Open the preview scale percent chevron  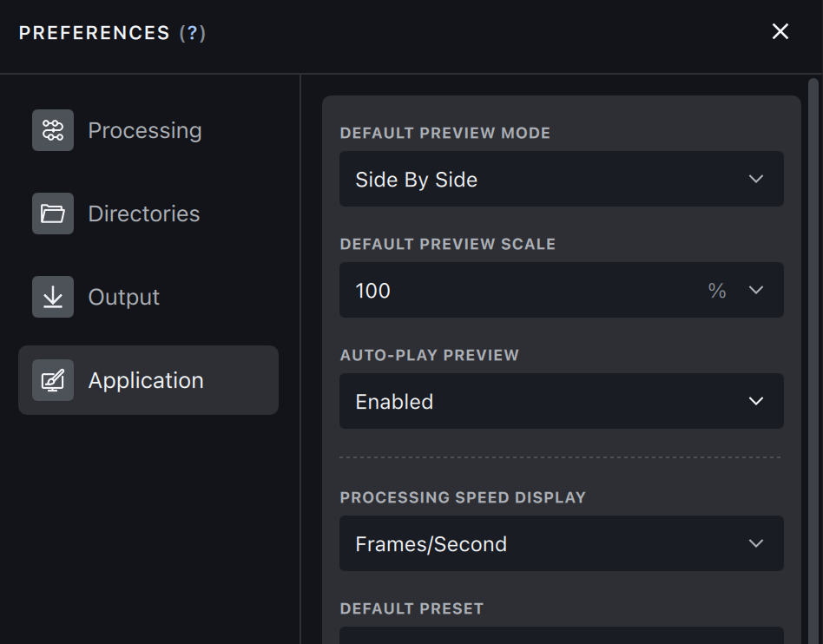pos(756,290)
